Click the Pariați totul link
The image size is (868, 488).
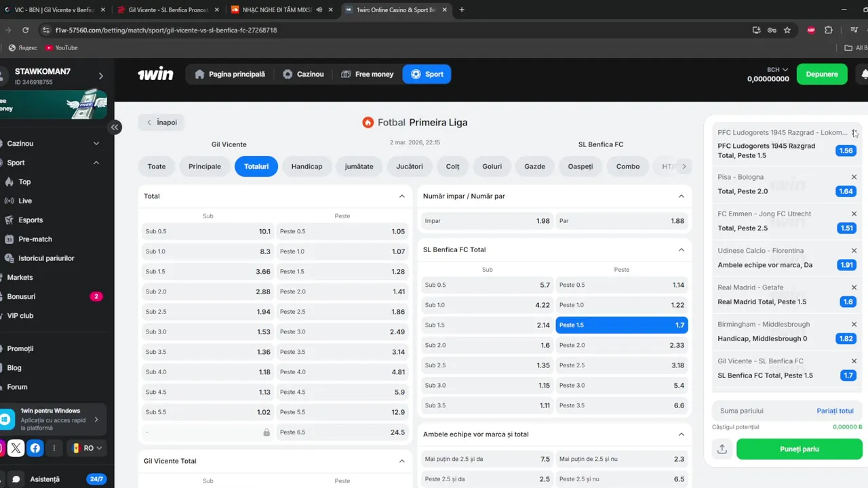pyautogui.click(x=835, y=411)
